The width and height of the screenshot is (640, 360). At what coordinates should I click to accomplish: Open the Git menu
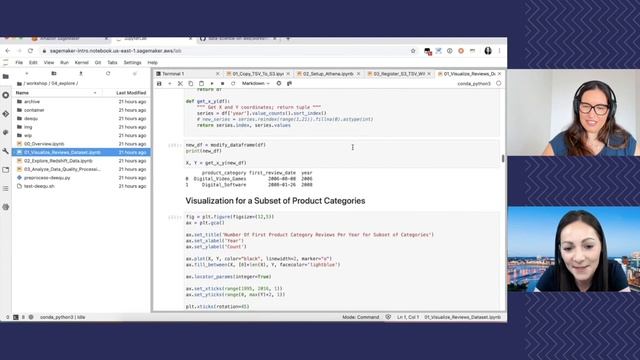click(98, 63)
